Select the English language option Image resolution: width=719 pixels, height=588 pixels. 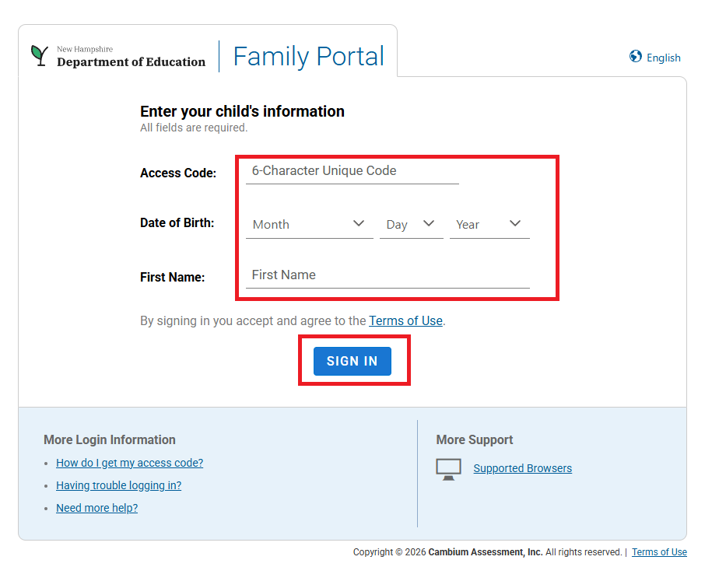[x=663, y=58]
